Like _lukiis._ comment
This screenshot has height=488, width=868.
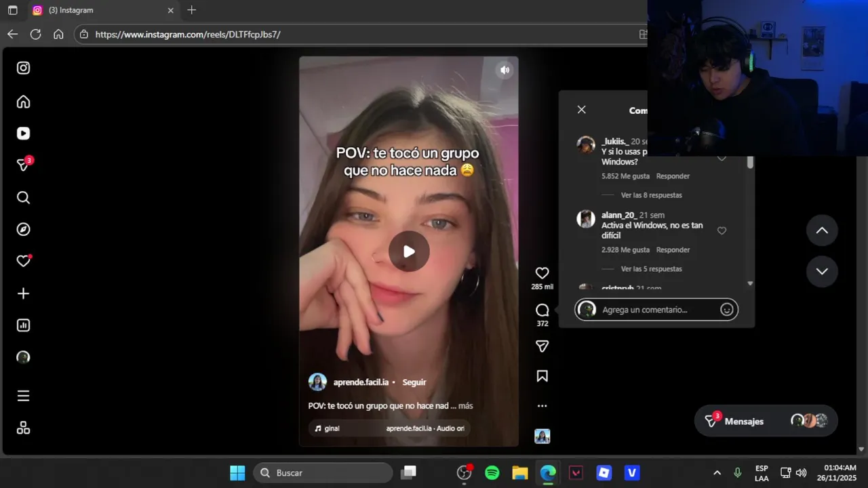coord(722,157)
